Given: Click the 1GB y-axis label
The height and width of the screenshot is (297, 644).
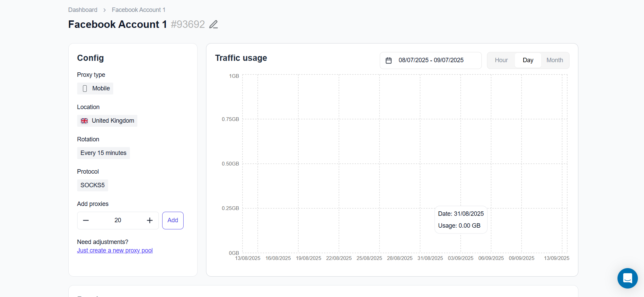Looking at the screenshot, I should click(234, 76).
